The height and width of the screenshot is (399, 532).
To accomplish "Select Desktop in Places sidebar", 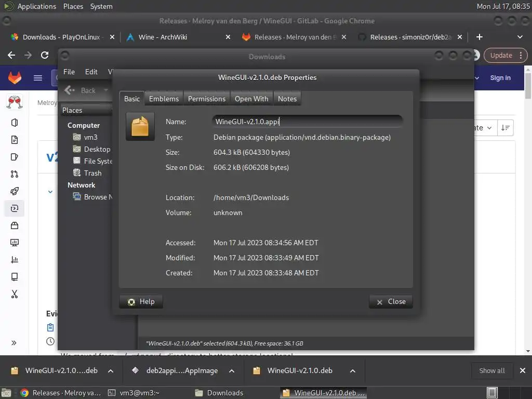I will tap(92, 149).
